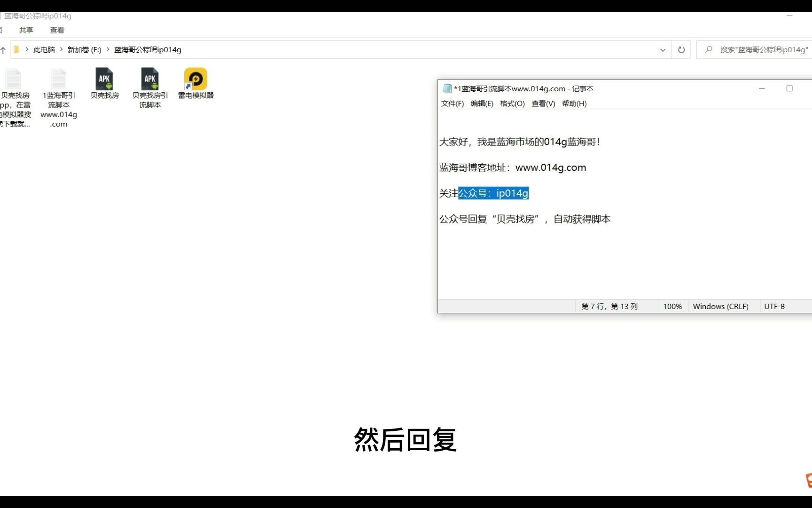Click the line 蓝海哥博客地址：www.014g.com
Image resolution: width=812 pixels, height=508 pixels.
pos(513,167)
